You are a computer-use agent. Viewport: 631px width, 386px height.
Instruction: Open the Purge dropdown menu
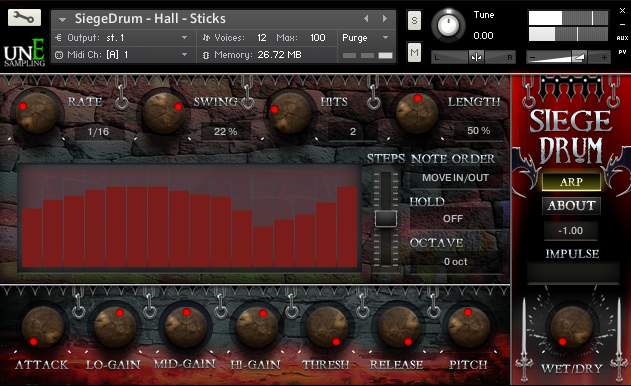[x=365, y=38]
